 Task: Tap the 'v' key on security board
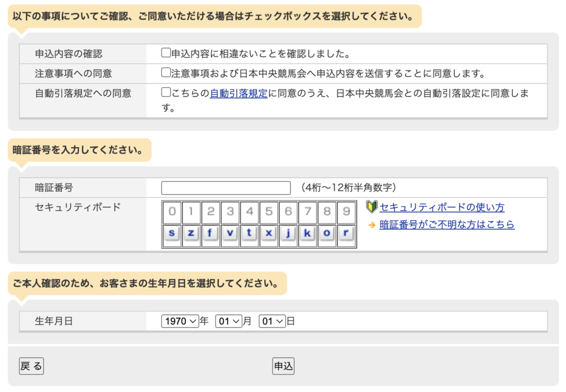[229, 233]
